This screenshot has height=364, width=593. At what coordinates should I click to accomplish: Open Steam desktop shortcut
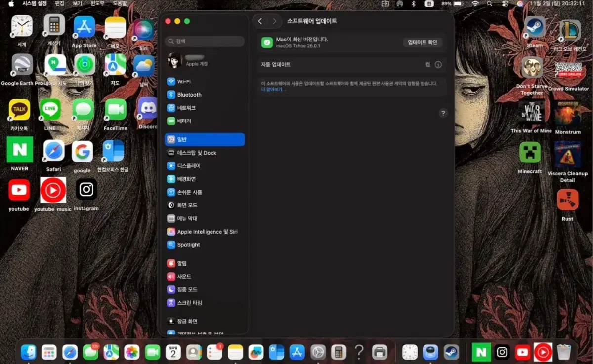534,27
